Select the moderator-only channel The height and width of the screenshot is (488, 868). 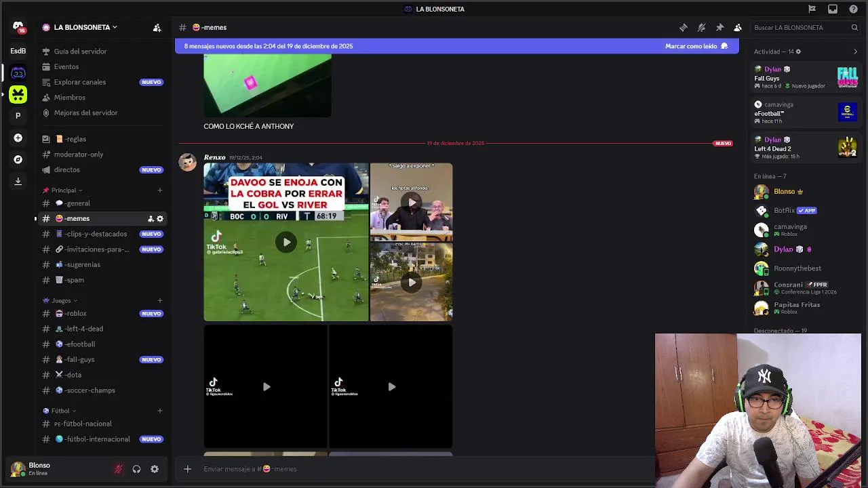pos(102,155)
